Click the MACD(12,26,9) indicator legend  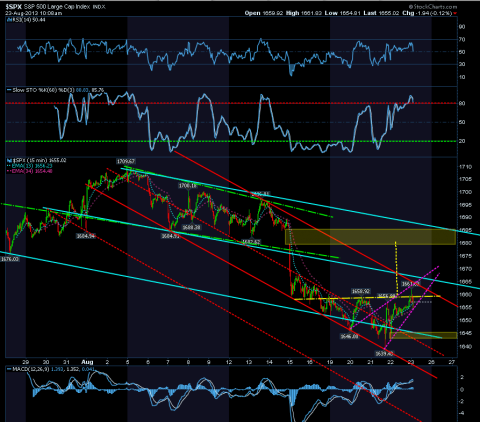point(51,369)
